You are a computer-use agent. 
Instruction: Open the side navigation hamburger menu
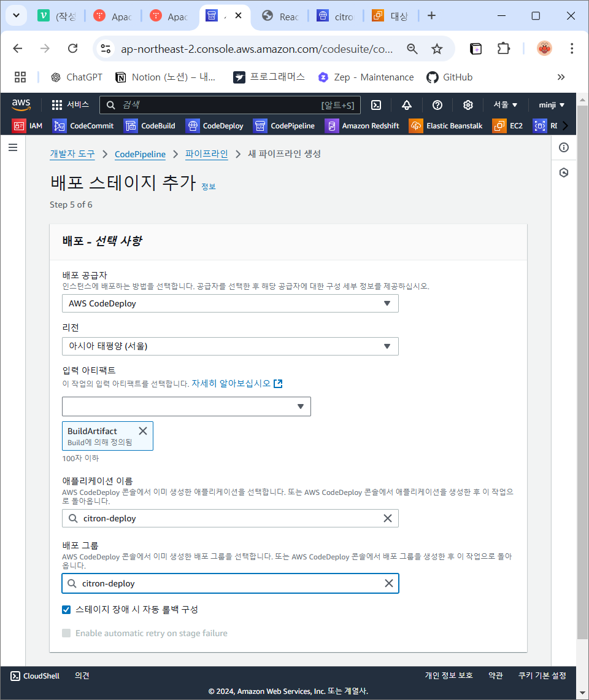pos(13,147)
